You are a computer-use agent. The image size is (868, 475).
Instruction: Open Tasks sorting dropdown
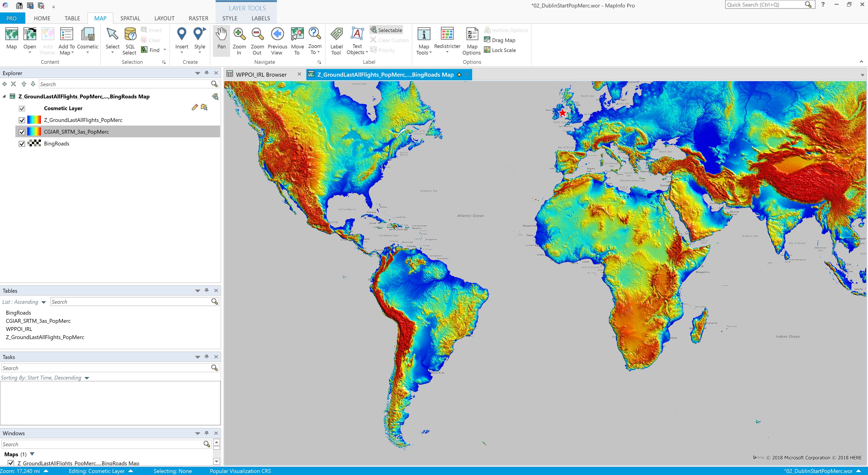[87, 378]
